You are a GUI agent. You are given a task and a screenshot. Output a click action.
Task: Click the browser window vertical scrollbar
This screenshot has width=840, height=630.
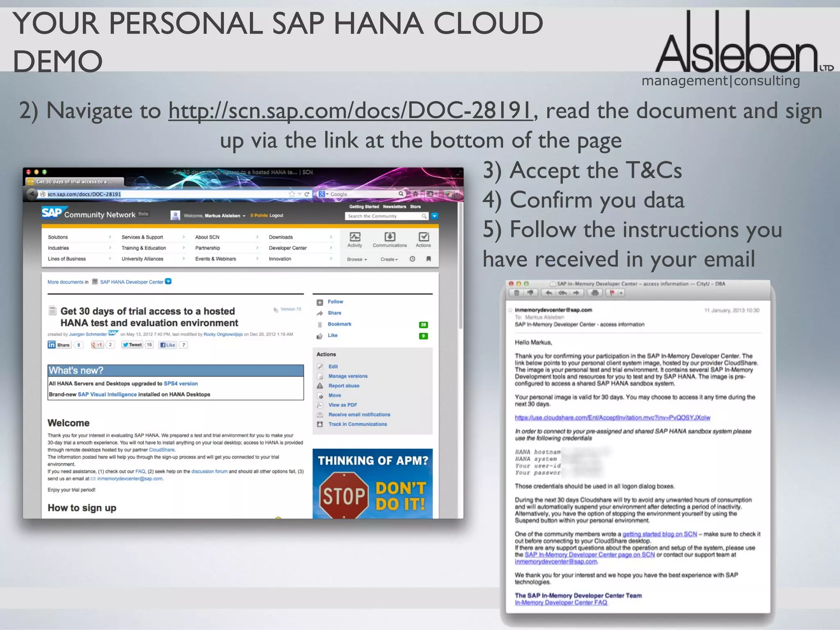coord(460,267)
